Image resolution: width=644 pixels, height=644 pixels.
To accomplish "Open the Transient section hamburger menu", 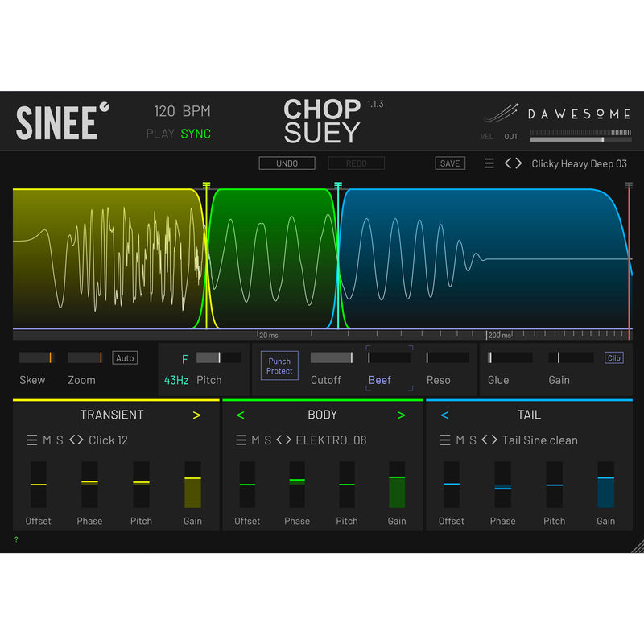I will click(x=32, y=440).
